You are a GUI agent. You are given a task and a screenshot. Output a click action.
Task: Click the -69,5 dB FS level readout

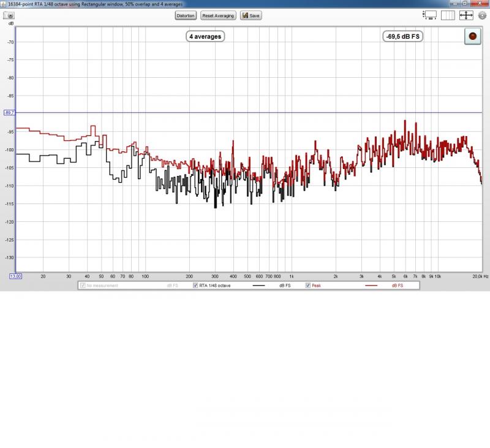coord(403,37)
